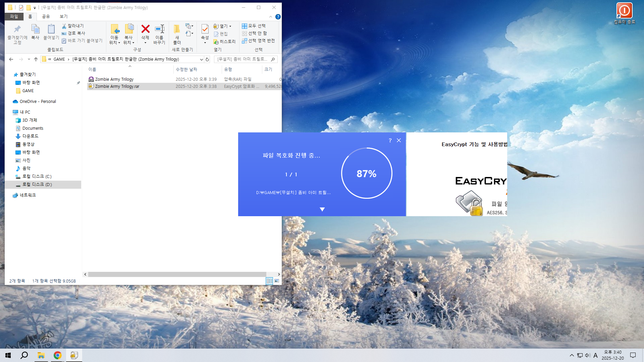The image size is (644, 362).
Task: Expand the address bar history dropdown
Action: point(201,59)
